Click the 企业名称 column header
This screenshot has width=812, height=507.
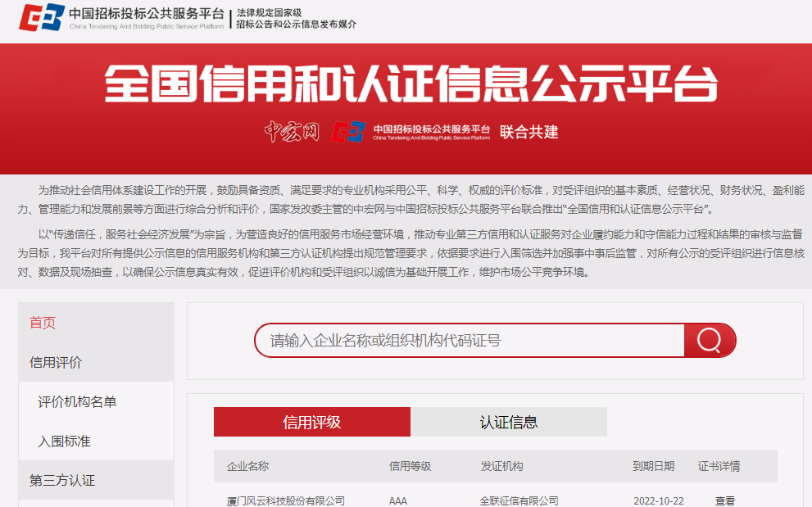click(248, 465)
